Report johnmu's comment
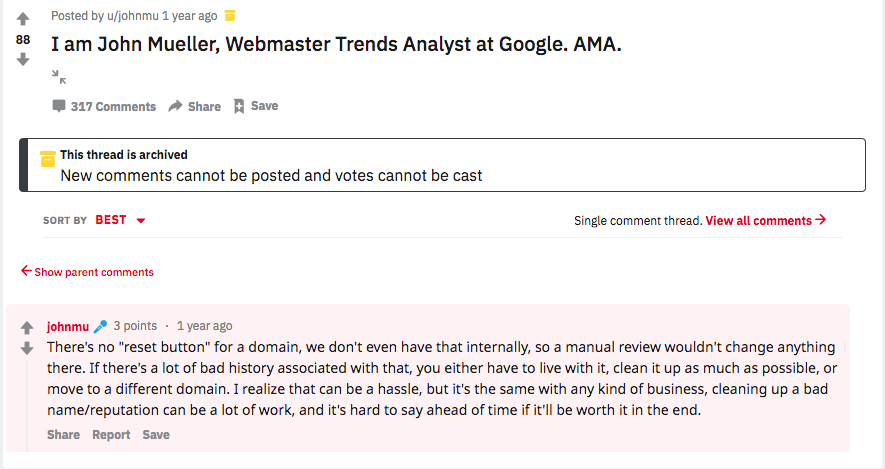 pyautogui.click(x=111, y=435)
